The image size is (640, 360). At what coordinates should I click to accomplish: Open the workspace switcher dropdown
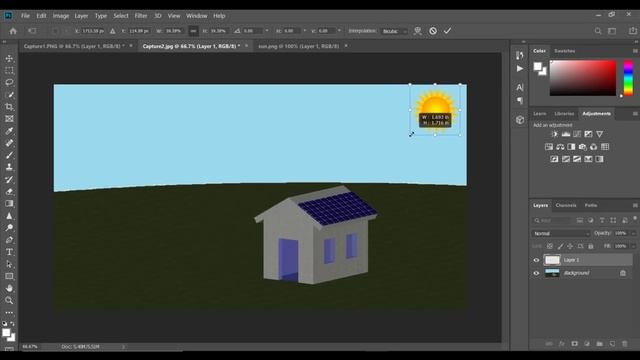tap(612, 31)
